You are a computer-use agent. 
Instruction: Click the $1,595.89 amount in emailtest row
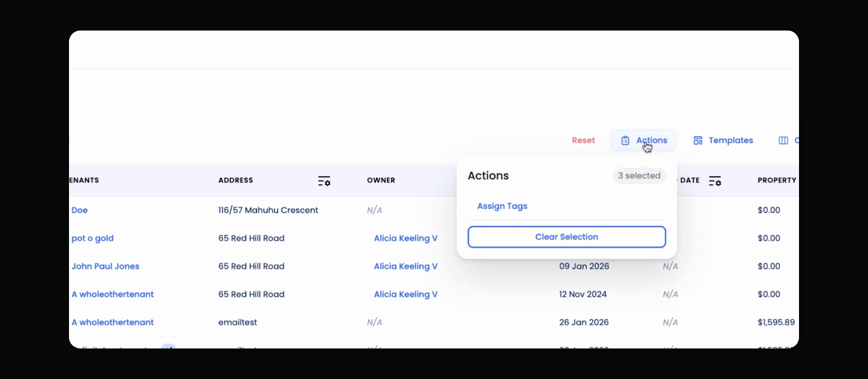pos(776,322)
